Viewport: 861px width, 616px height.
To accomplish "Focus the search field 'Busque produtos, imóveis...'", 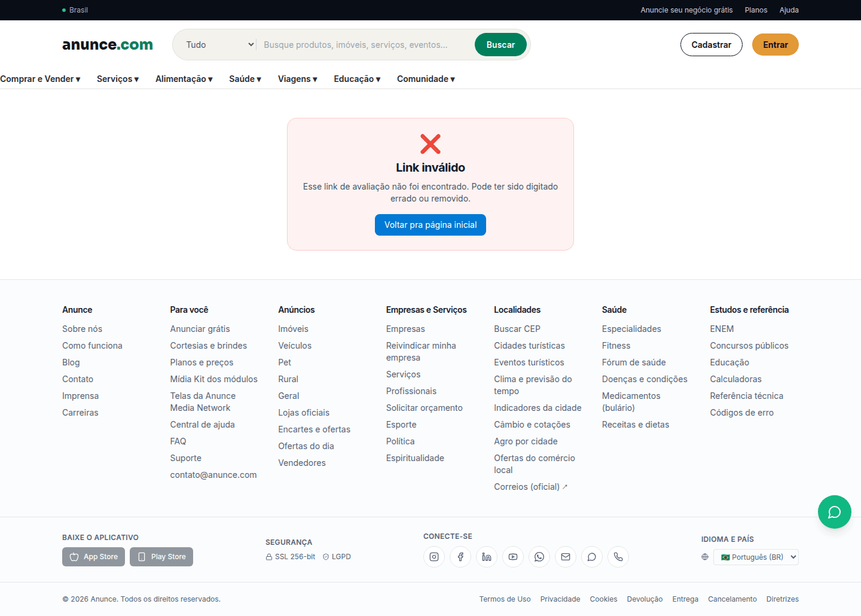I will click(365, 45).
